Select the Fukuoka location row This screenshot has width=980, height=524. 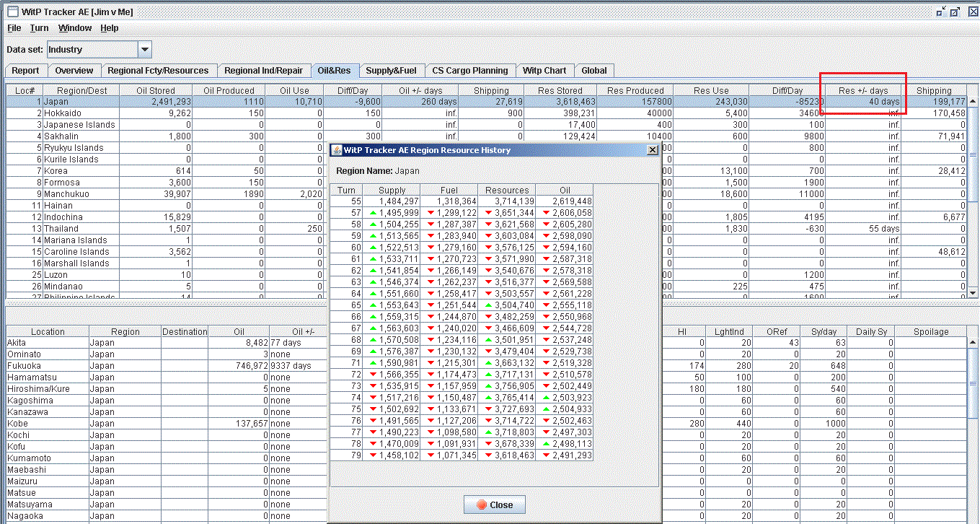tap(487, 366)
